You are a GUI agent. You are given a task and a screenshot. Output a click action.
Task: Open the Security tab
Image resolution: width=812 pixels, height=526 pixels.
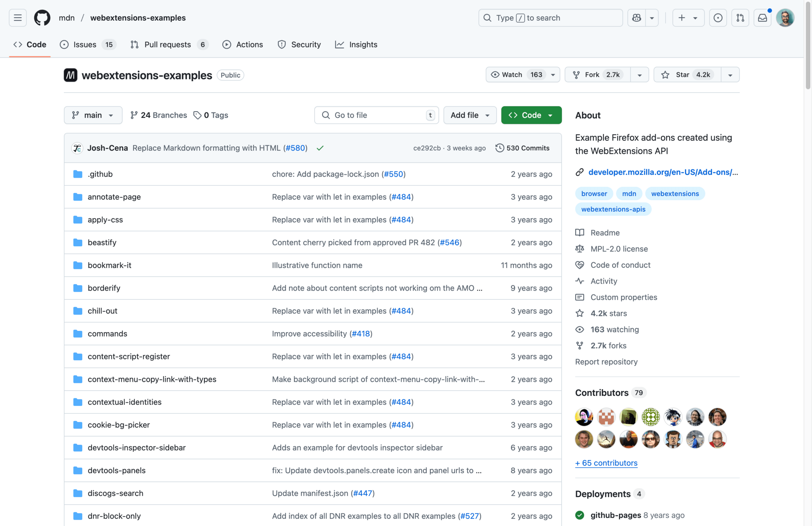[299, 44]
